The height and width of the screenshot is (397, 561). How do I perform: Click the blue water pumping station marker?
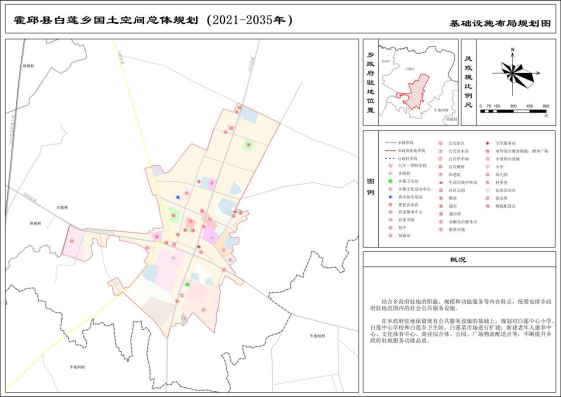pyautogui.click(x=178, y=197)
